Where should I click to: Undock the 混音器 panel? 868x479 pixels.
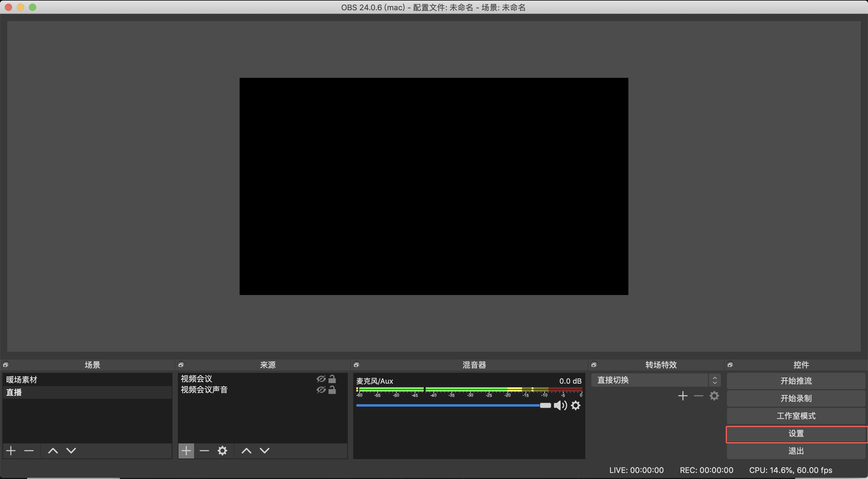click(x=357, y=365)
